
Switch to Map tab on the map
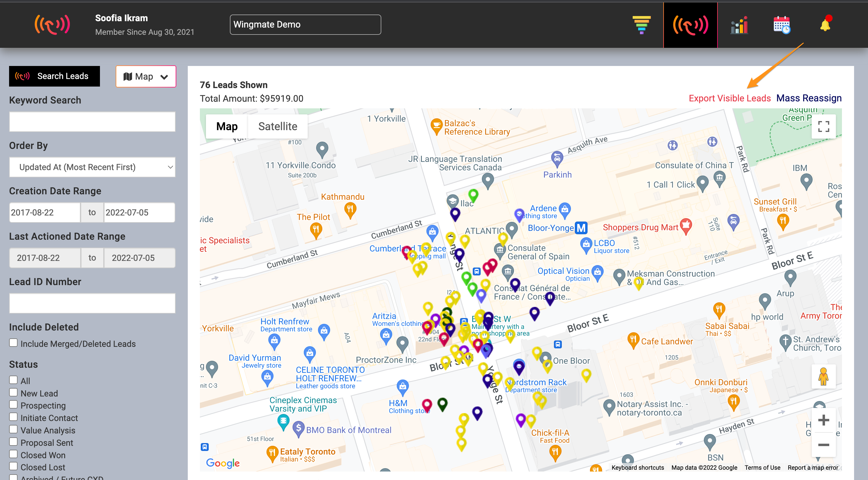click(227, 126)
